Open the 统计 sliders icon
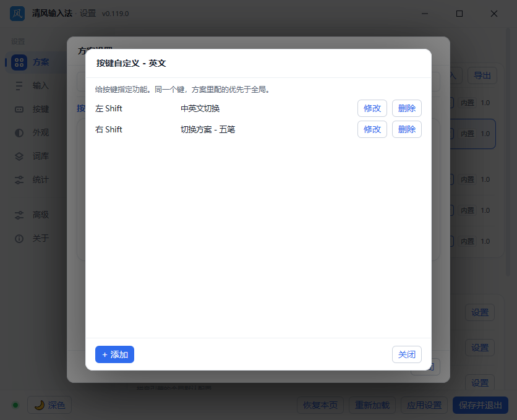Viewport: 517px width, 420px height. (x=19, y=180)
